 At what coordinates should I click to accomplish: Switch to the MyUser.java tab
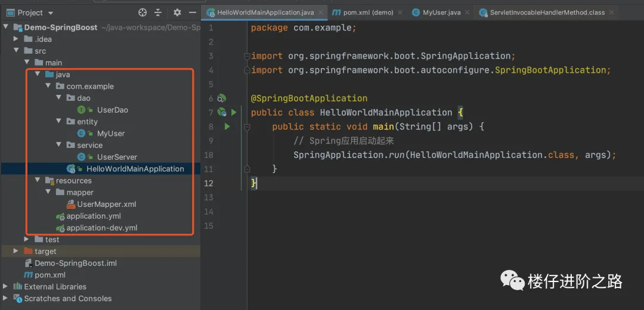pos(441,13)
